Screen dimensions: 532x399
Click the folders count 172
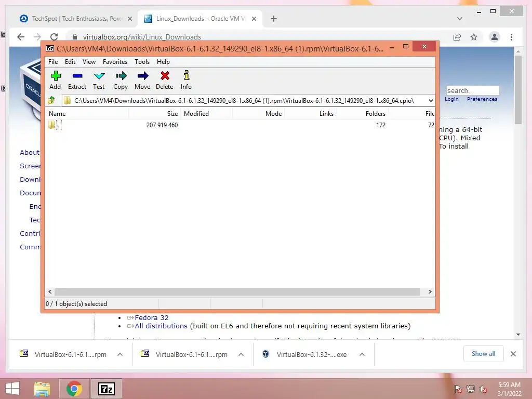381,125
